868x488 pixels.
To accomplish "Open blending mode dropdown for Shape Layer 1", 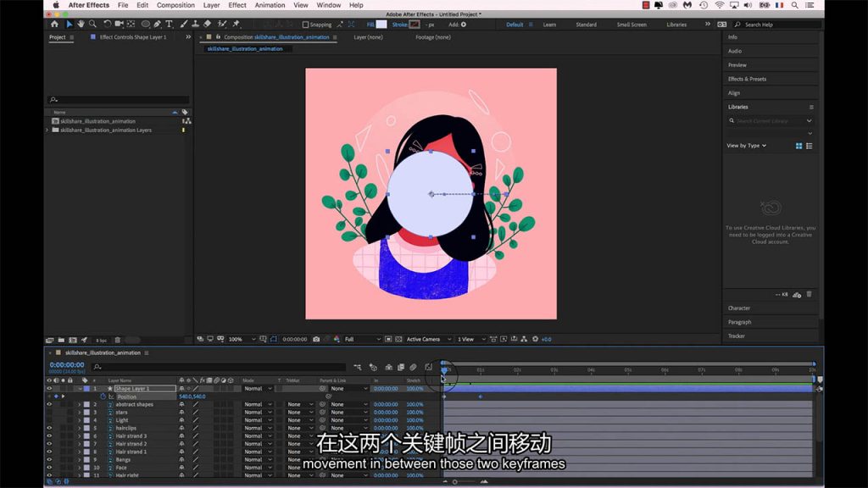I will [259, 388].
